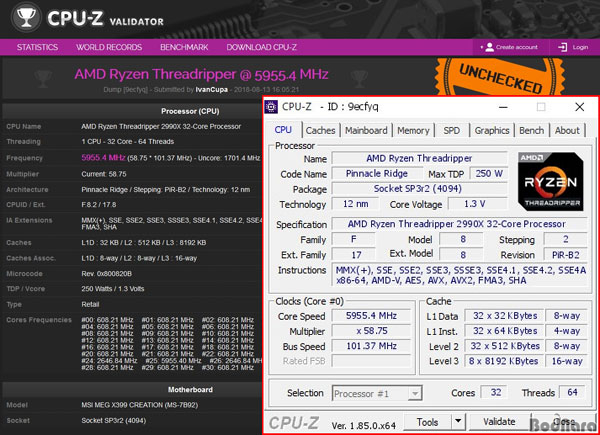
Task: Click the L1 Data 32 x 32 KBytes value
Action: (x=504, y=316)
